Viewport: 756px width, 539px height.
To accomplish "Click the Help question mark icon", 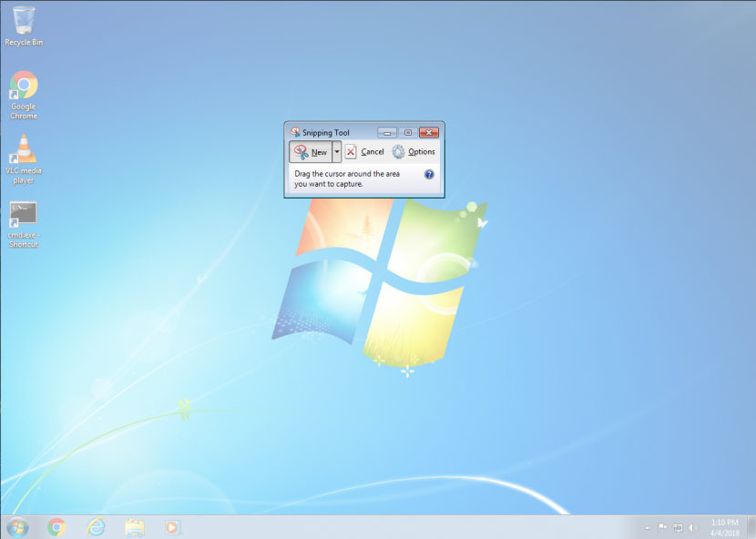I will pyautogui.click(x=429, y=174).
